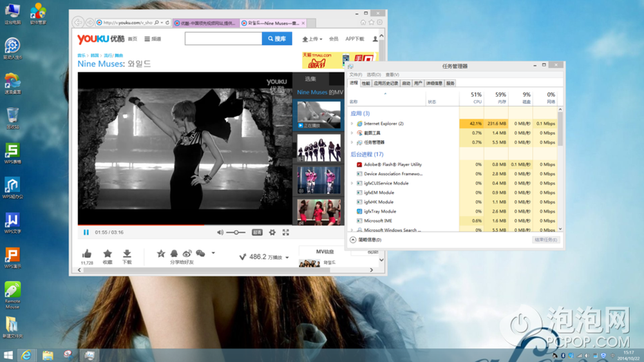Expand more share options arrow
The width and height of the screenshot is (644, 362).
coord(213,253)
